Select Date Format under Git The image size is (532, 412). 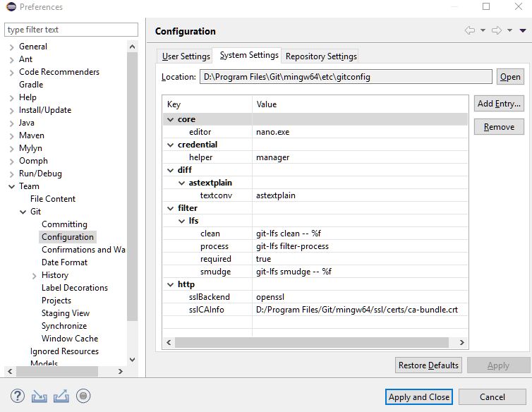pyautogui.click(x=64, y=262)
